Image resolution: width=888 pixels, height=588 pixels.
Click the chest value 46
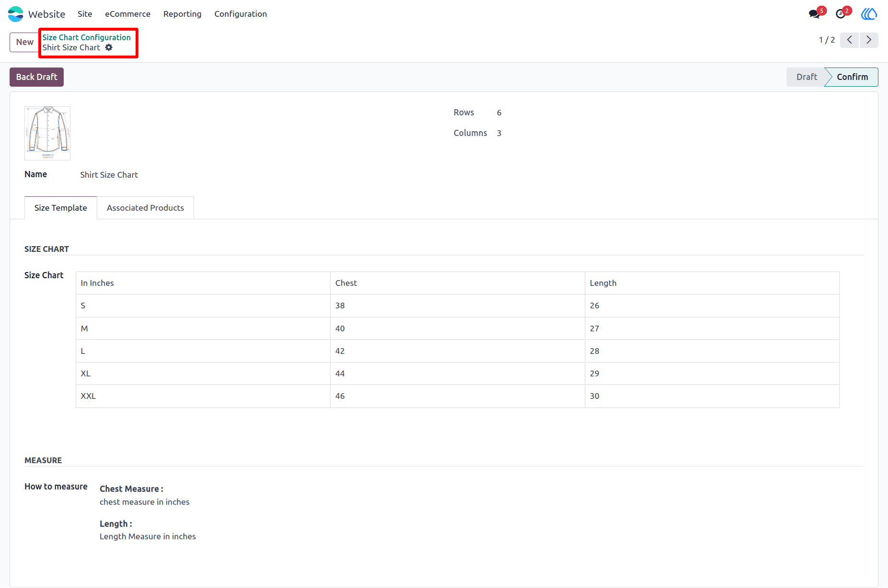point(457,396)
